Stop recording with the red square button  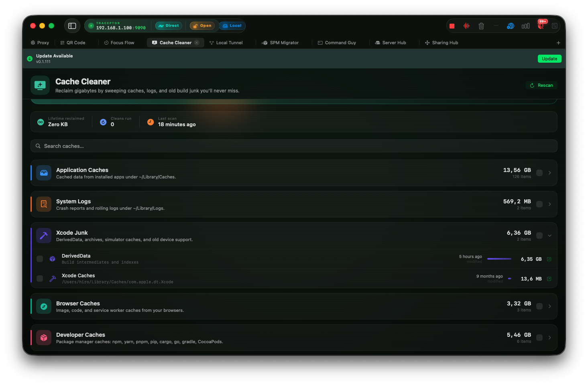452,26
